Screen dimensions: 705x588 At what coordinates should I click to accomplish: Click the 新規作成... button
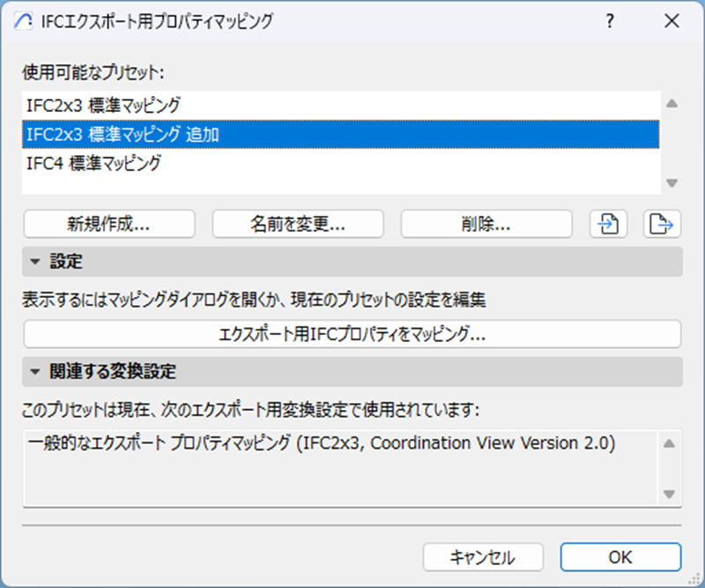click(109, 224)
